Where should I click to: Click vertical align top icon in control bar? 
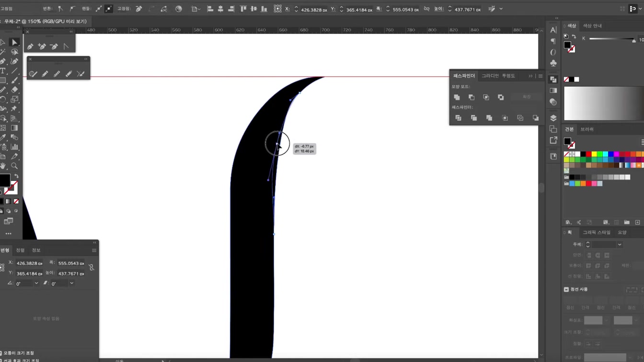(x=243, y=9)
